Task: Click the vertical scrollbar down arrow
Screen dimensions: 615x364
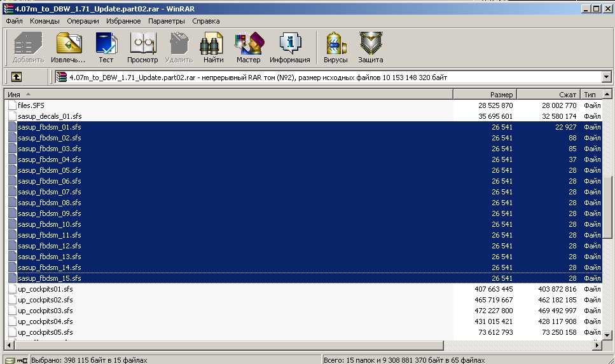Action: click(607, 335)
